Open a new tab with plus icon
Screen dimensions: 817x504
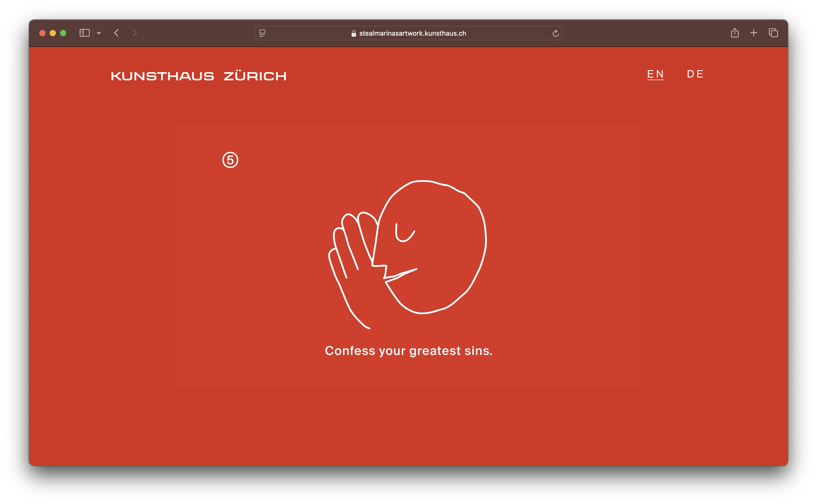coord(754,33)
